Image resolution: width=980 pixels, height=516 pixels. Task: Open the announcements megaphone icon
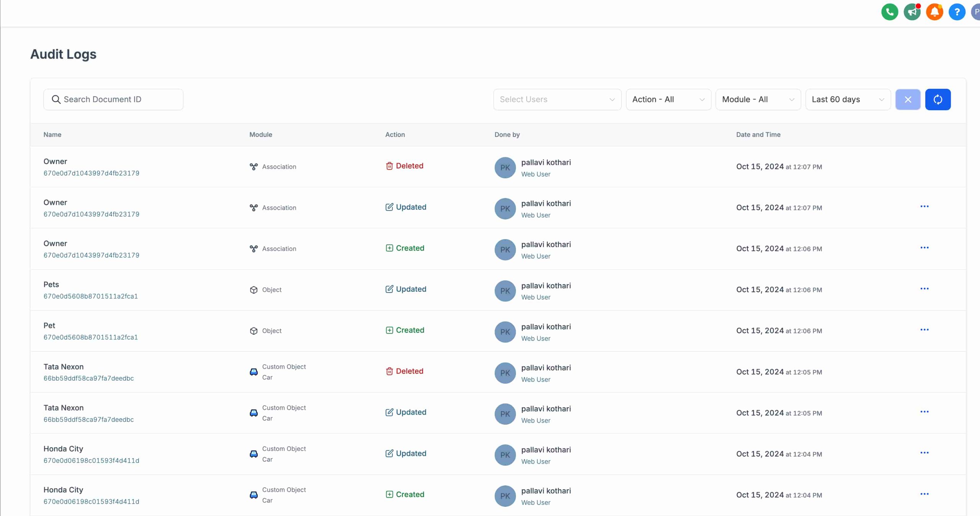pyautogui.click(x=912, y=12)
